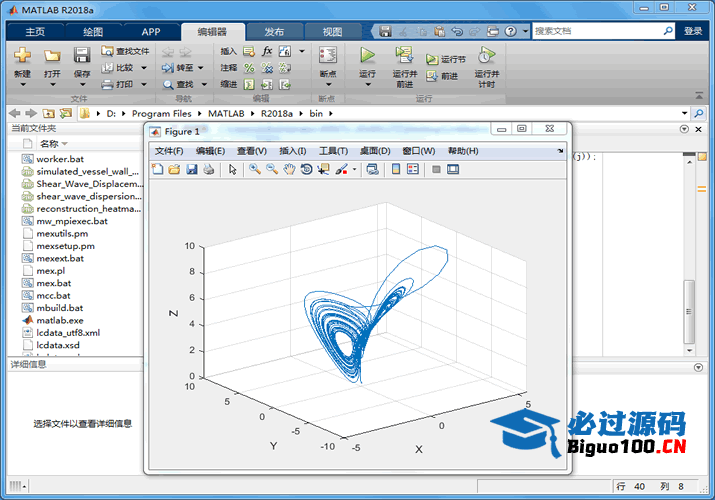Click the Open File icon in Figure toolbar
The width and height of the screenshot is (715, 500).
(x=174, y=169)
